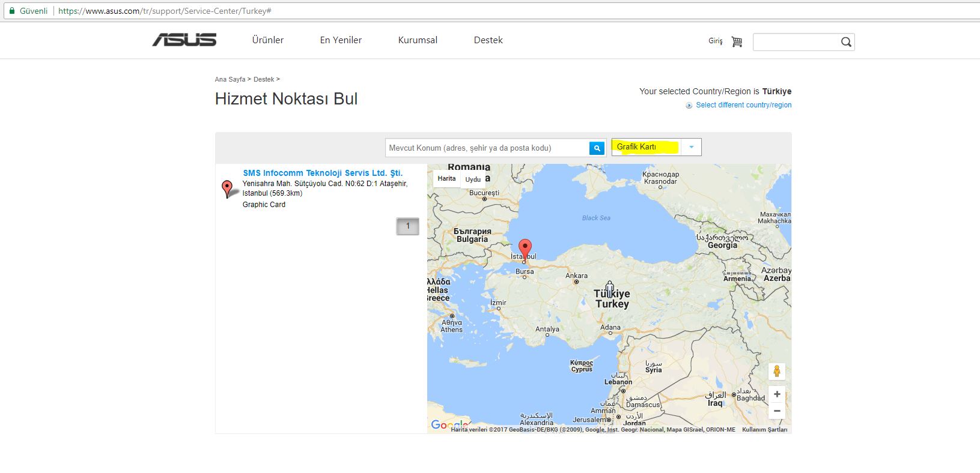The width and height of the screenshot is (980, 473).
Task: Click the Giriş login link
Action: point(715,41)
